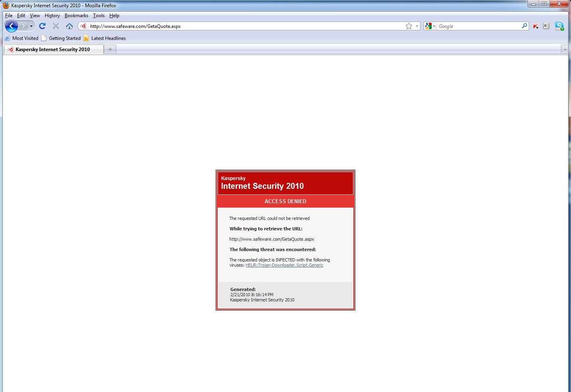571x392 pixels.
Task: Click the generated timestamp 2/21/2010 8:16:14 PM
Action: [x=252, y=295]
